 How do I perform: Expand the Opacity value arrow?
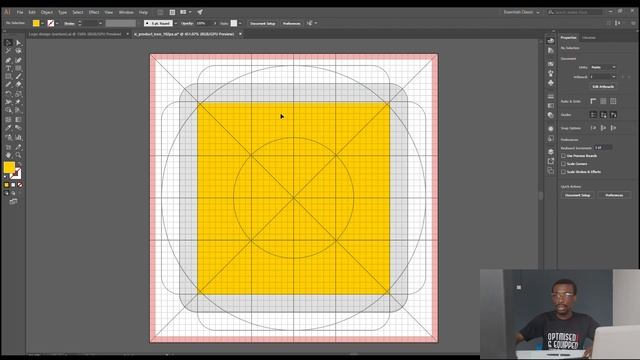point(215,23)
